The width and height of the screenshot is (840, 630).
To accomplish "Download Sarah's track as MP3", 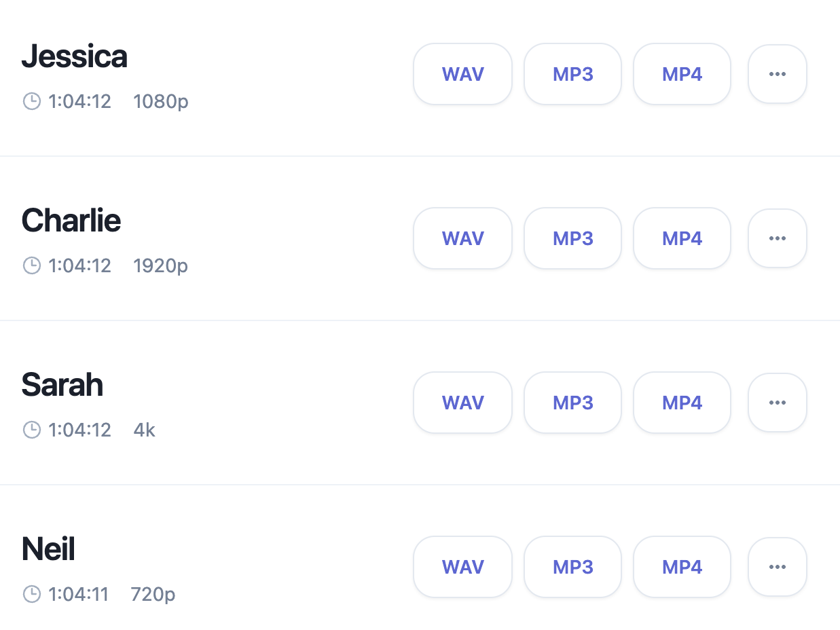I will [x=572, y=403].
